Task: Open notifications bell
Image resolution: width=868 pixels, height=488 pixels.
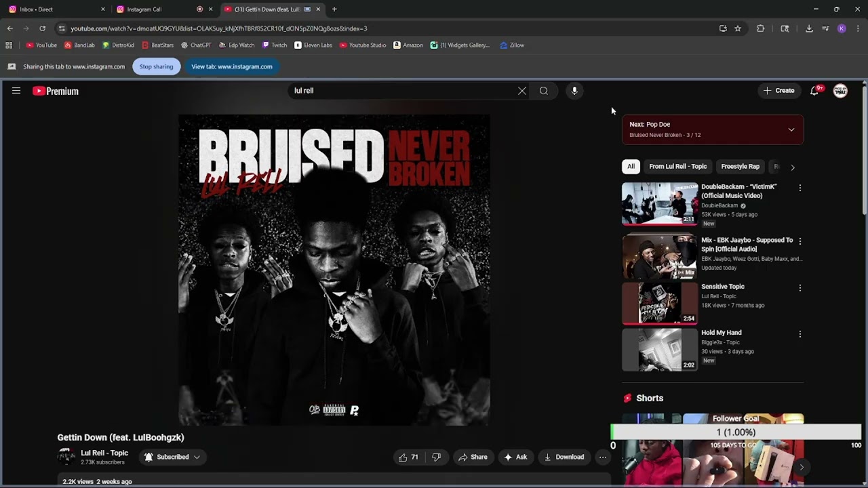Action: (815, 91)
